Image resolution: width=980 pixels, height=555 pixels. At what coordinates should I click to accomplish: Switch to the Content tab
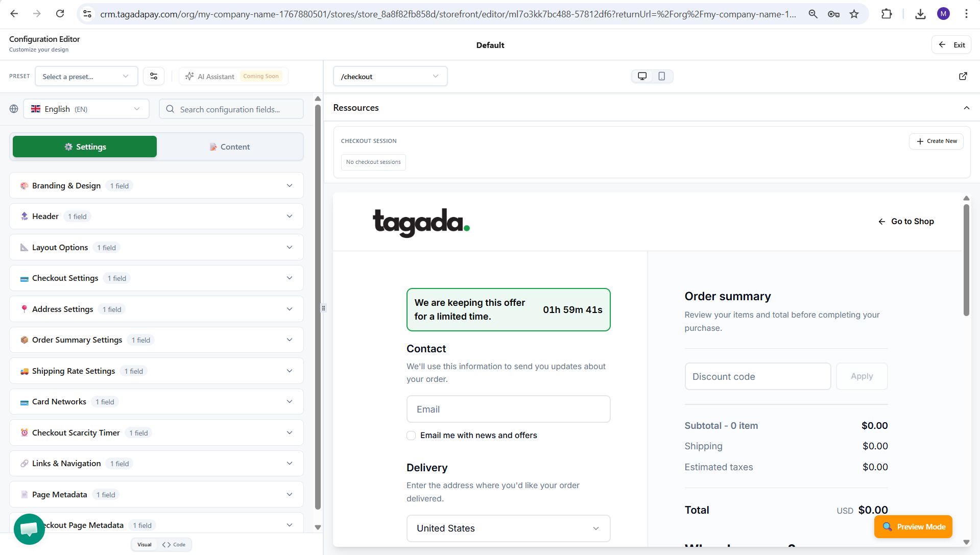click(229, 147)
